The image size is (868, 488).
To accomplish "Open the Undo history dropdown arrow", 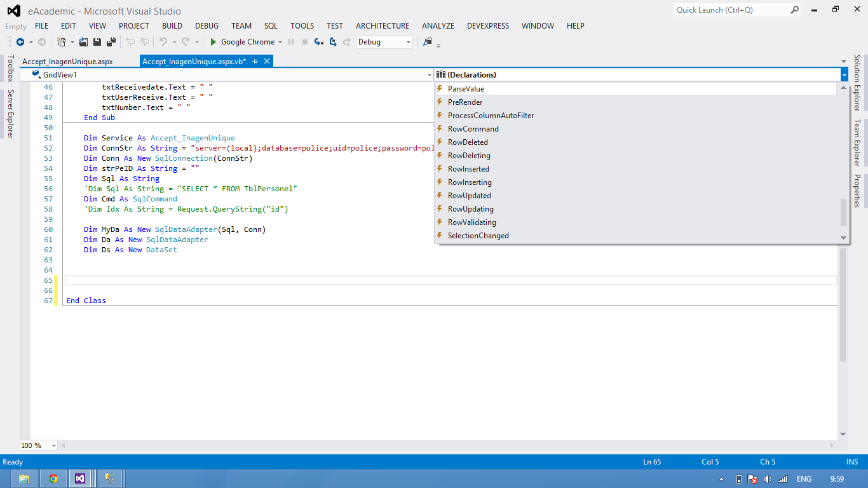I will 174,42.
